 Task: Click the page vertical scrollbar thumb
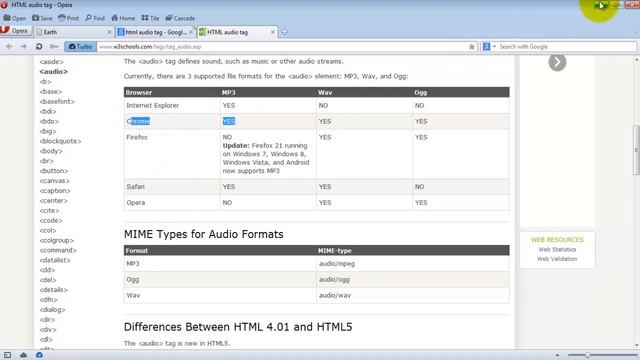(x=636, y=150)
